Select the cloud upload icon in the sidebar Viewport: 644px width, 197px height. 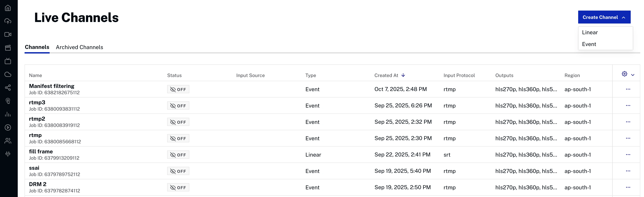click(x=8, y=21)
